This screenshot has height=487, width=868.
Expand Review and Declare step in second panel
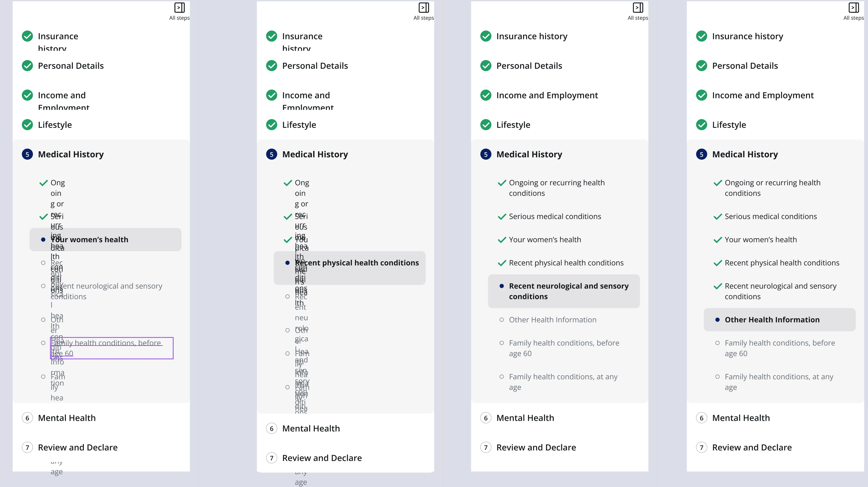click(322, 458)
